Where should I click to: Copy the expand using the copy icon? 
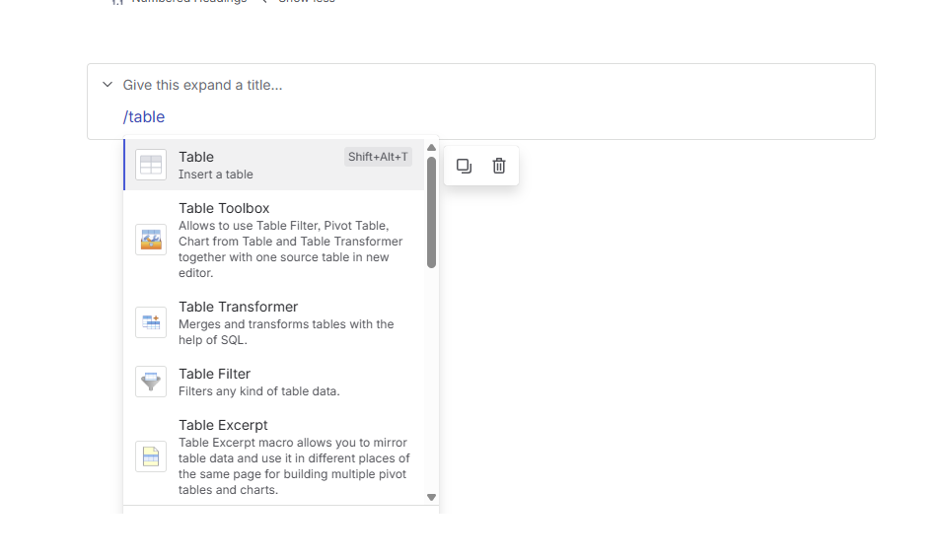tap(464, 166)
